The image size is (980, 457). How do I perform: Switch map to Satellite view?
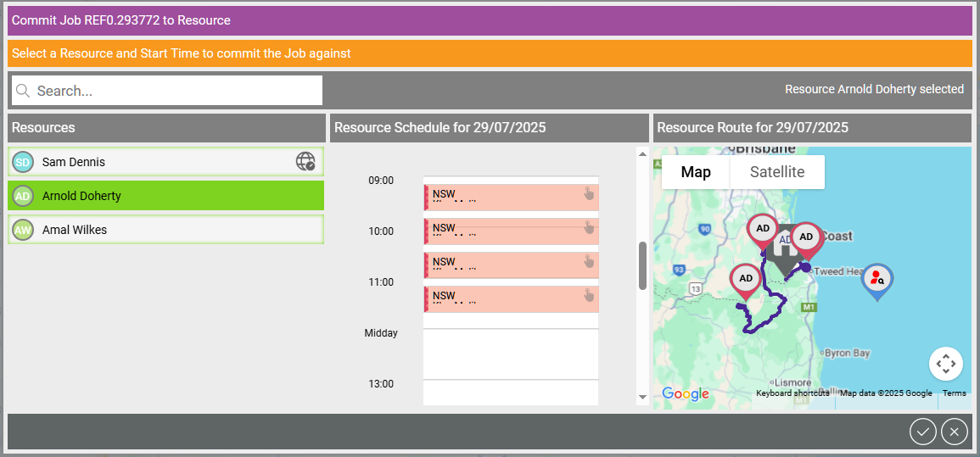[777, 171]
